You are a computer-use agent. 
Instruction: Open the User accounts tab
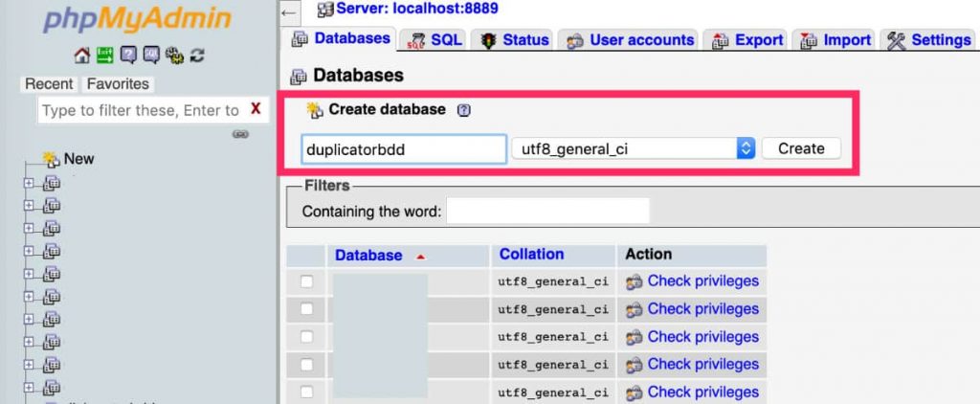coord(630,40)
